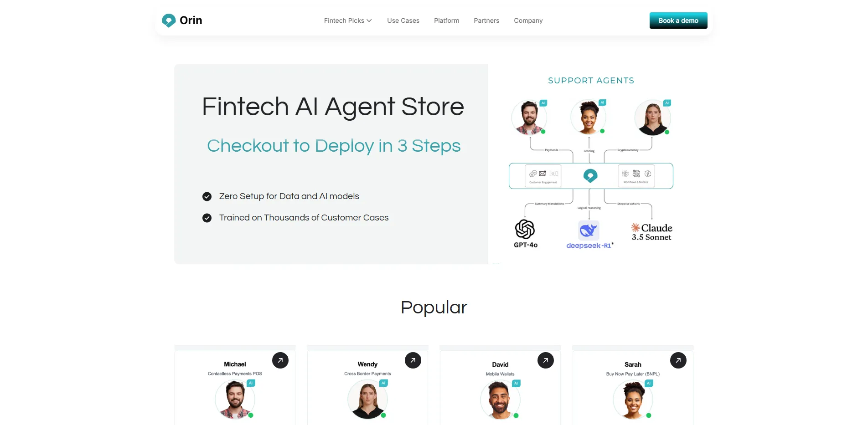Open the Company nav link

click(x=528, y=20)
